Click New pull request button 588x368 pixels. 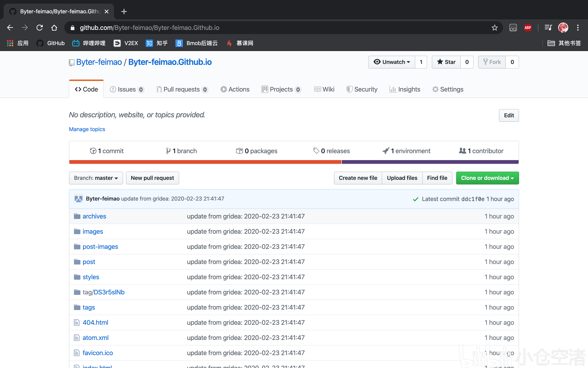click(152, 178)
